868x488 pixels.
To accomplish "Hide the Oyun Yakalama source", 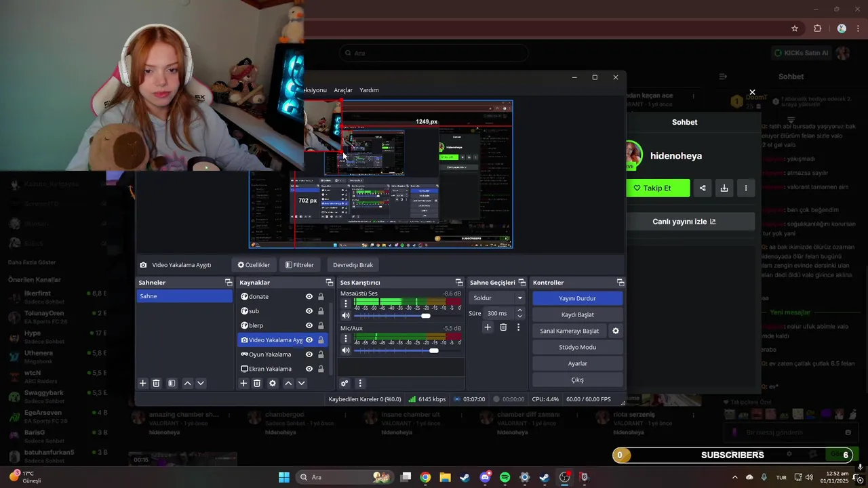I will 309,354.
